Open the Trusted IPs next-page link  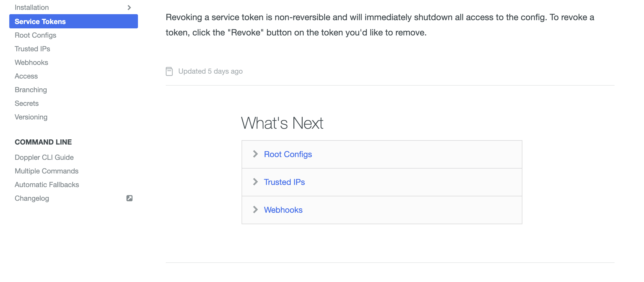tap(284, 182)
